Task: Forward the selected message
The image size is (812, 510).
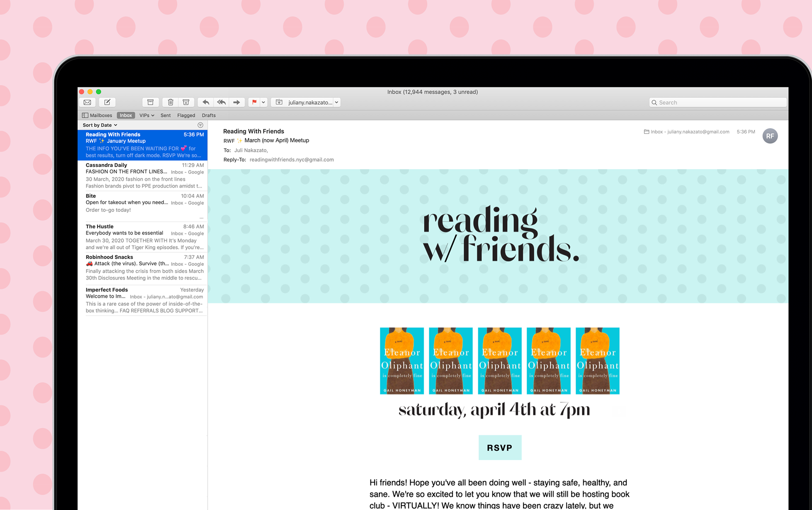Action: [237, 102]
